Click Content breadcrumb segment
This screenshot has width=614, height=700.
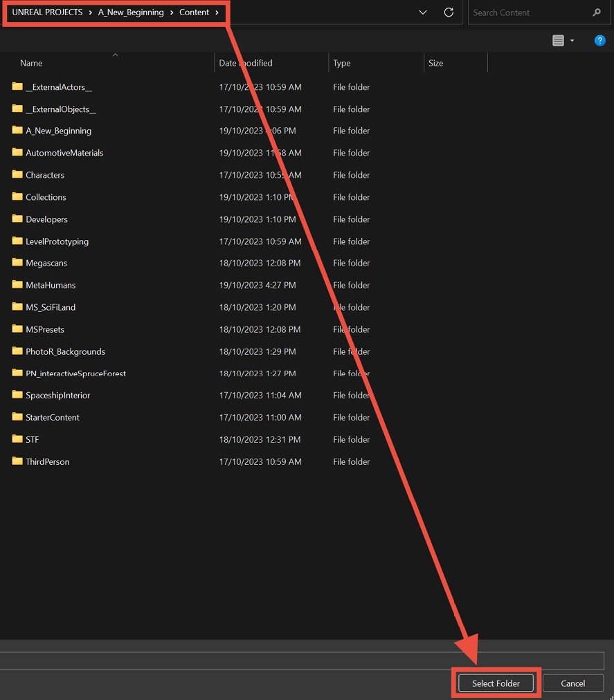(x=194, y=12)
